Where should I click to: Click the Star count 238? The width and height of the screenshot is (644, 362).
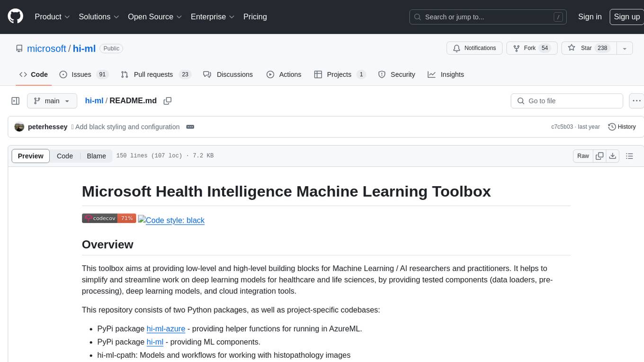pyautogui.click(x=602, y=48)
